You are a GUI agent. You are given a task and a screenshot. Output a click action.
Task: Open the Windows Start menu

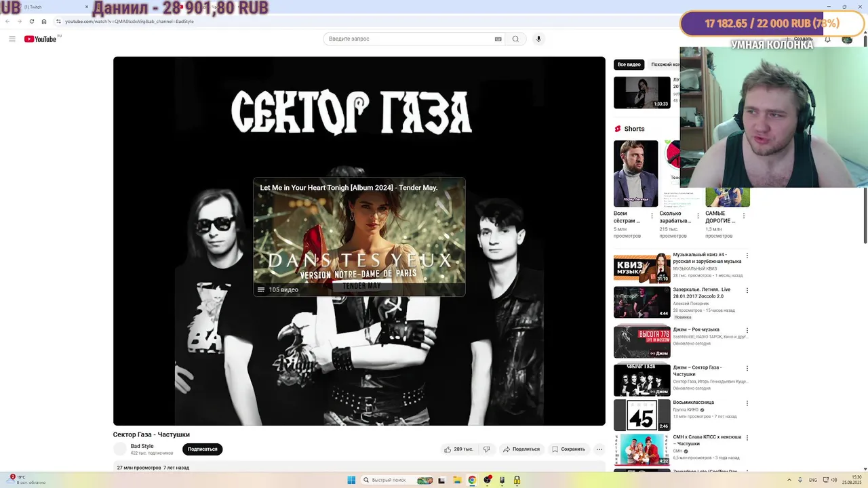click(351, 480)
